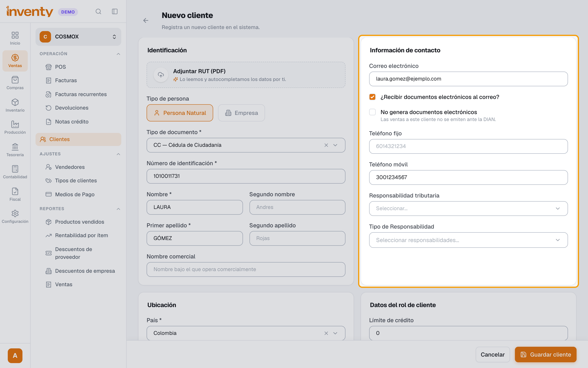Click the Teléfono fijo field
The height and width of the screenshot is (368, 588).
[x=468, y=146]
